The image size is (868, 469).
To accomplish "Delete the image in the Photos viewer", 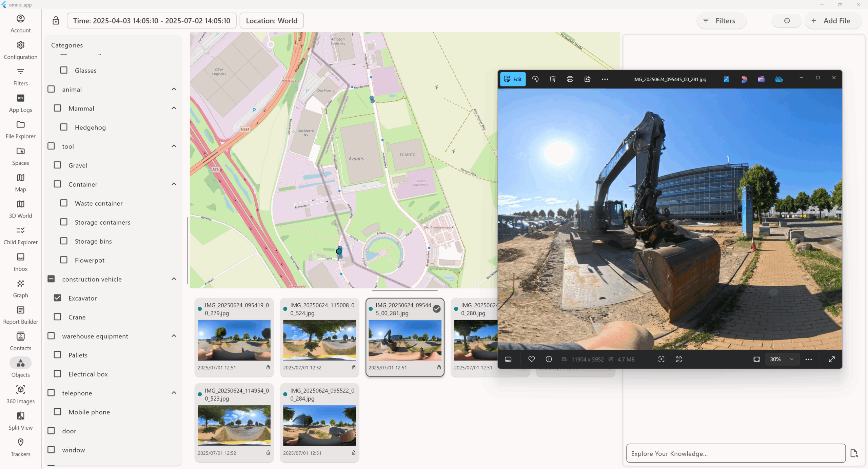I will click(x=553, y=79).
